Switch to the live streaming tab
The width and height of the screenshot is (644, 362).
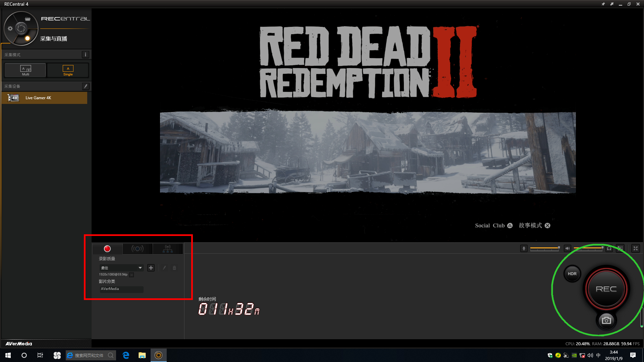pyautogui.click(x=138, y=249)
